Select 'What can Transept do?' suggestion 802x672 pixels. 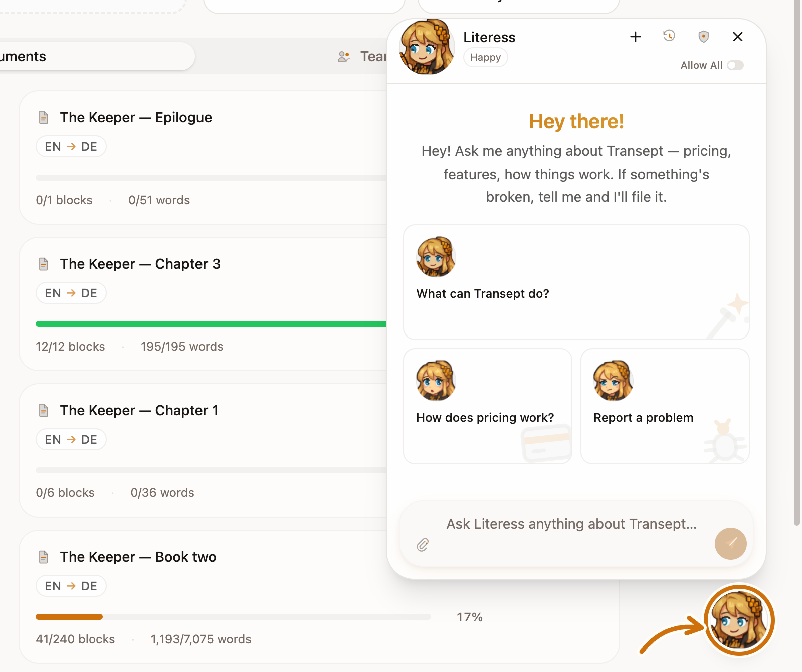click(576, 282)
